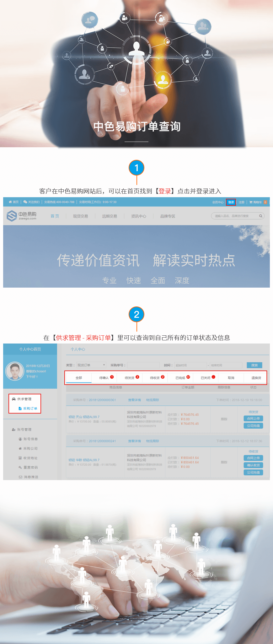Click the 登录 login button
Viewport: 273px width, 644px height.
point(231,202)
